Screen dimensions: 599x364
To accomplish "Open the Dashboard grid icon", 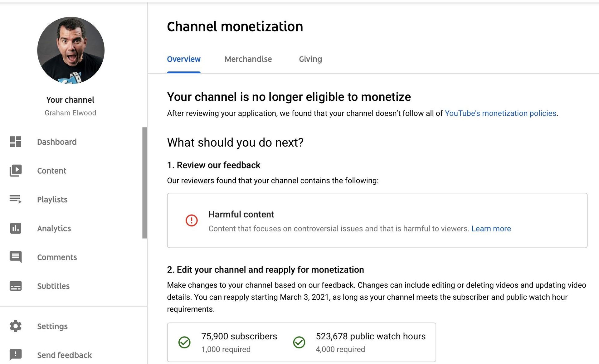I will click(x=16, y=142).
